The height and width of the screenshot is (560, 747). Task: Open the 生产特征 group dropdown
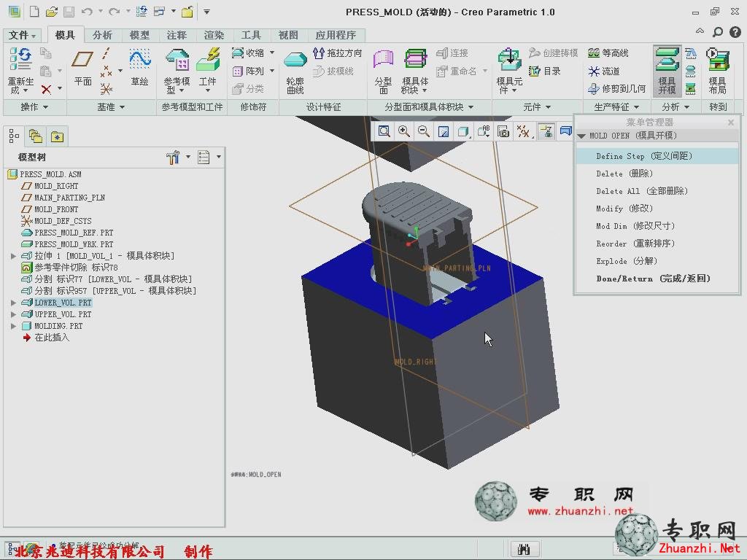616,107
